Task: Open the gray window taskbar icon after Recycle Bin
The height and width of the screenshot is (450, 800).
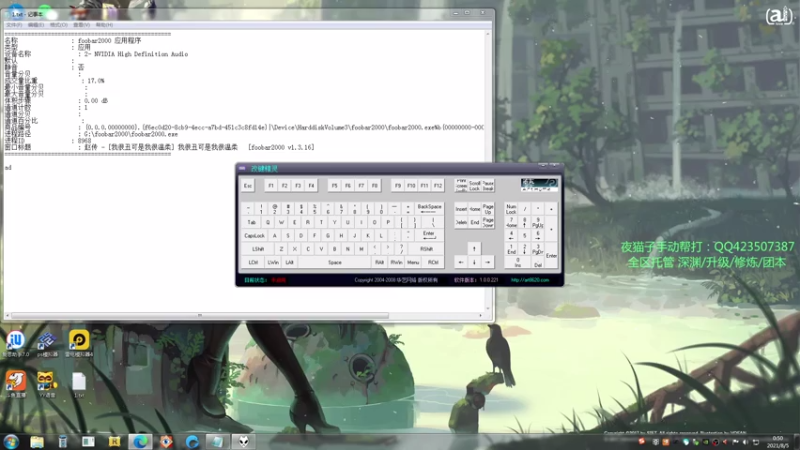Action: [88, 442]
